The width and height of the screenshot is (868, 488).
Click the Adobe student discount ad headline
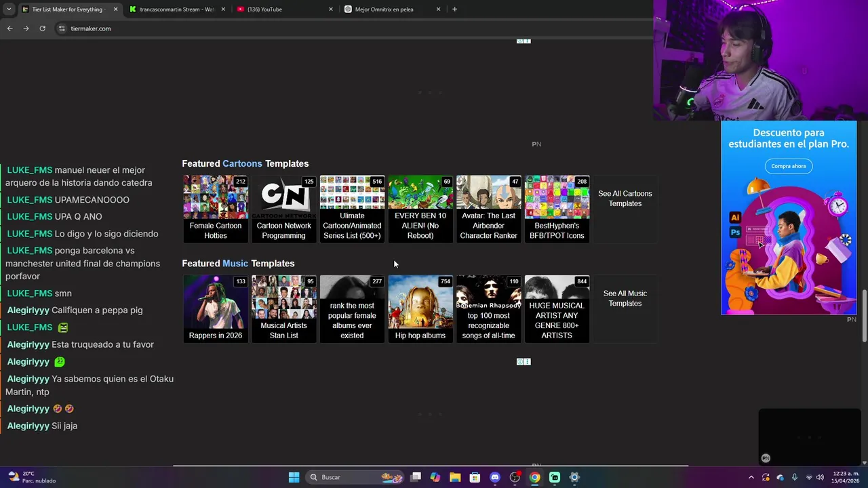(788, 138)
